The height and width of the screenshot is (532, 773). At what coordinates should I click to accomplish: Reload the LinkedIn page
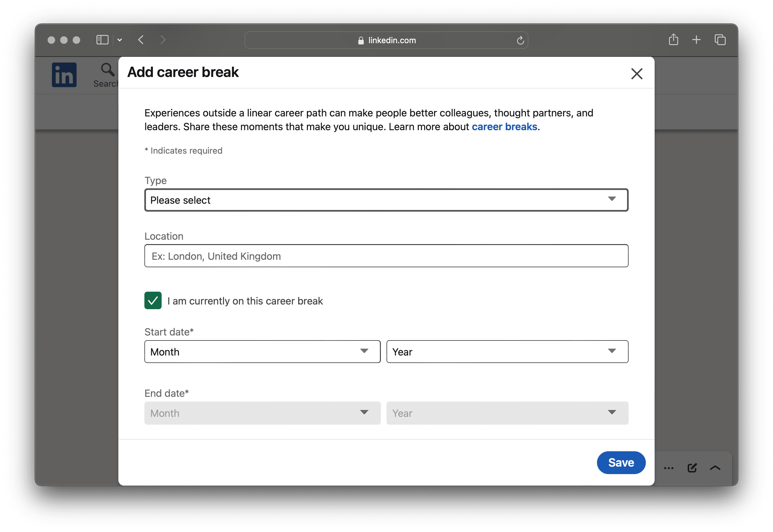(x=521, y=40)
